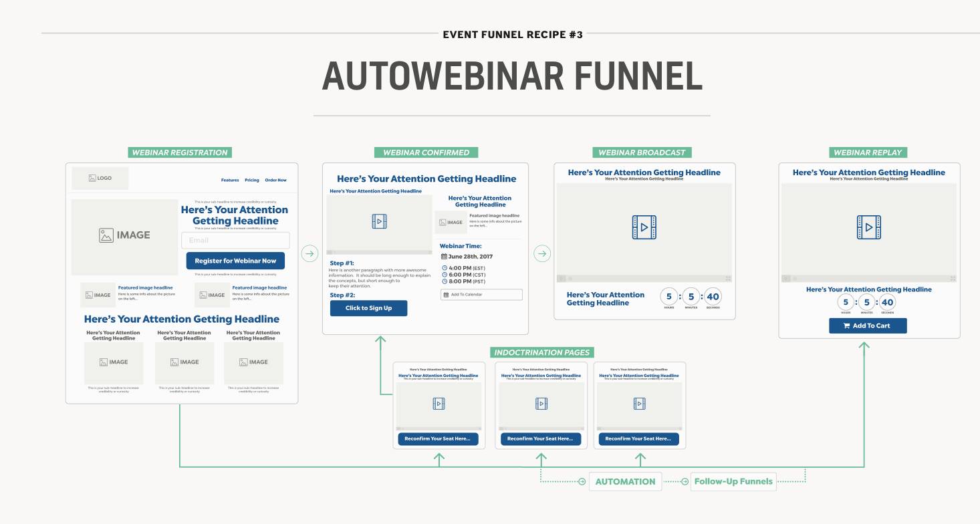Open the Features nav link

click(230, 180)
